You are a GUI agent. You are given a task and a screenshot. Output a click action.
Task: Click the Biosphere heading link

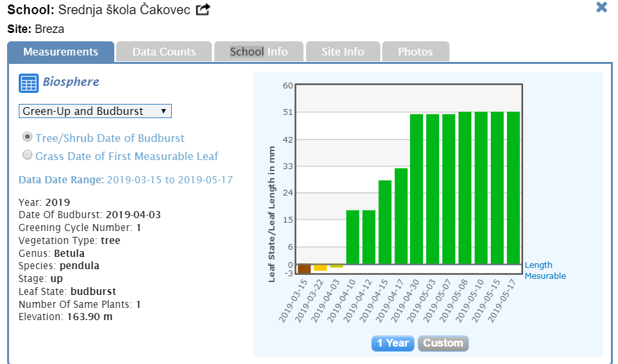(71, 82)
